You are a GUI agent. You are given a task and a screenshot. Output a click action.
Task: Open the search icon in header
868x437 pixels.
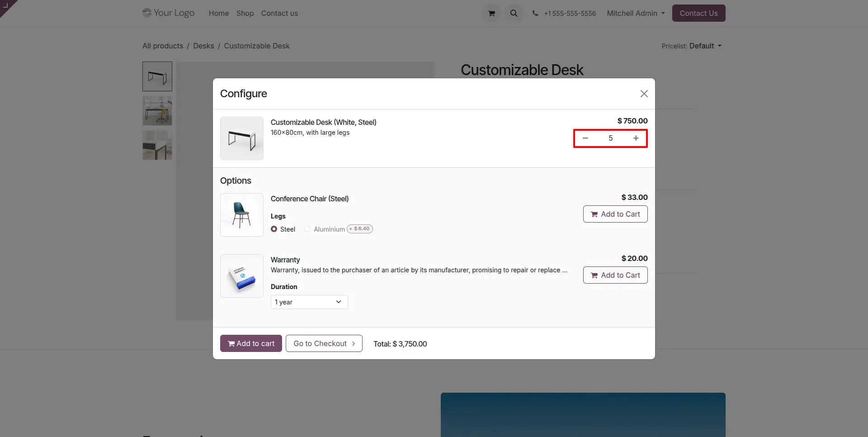tap(514, 14)
